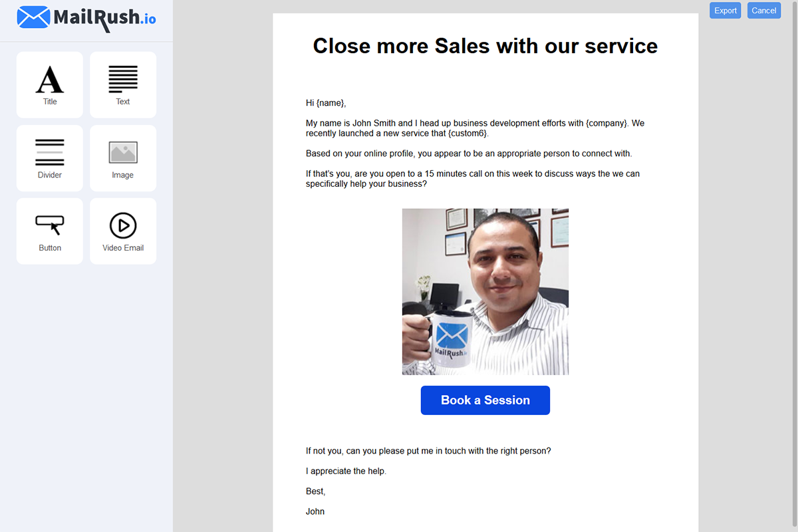Click the MailRush.io brand name text
798x532 pixels.
(104, 18)
